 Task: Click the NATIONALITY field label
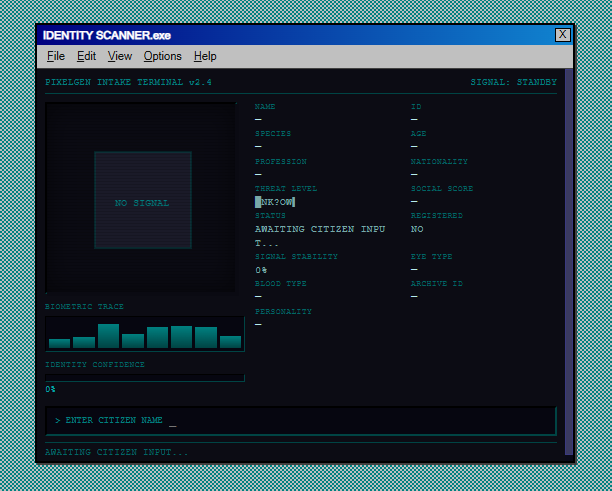point(439,161)
